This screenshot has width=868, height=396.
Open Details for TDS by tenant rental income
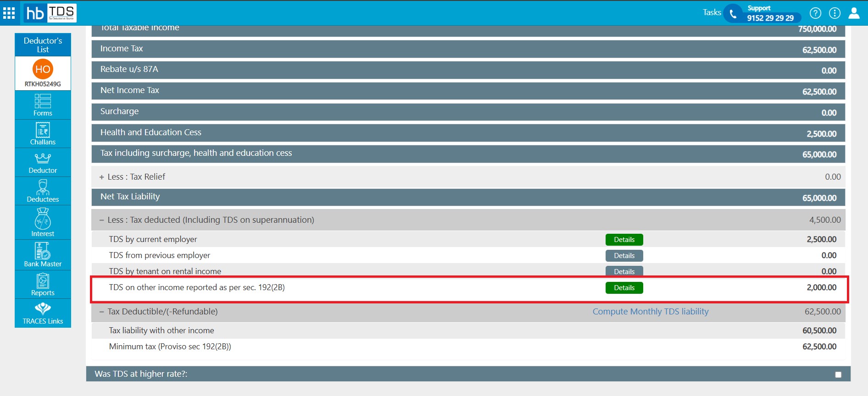[624, 271]
